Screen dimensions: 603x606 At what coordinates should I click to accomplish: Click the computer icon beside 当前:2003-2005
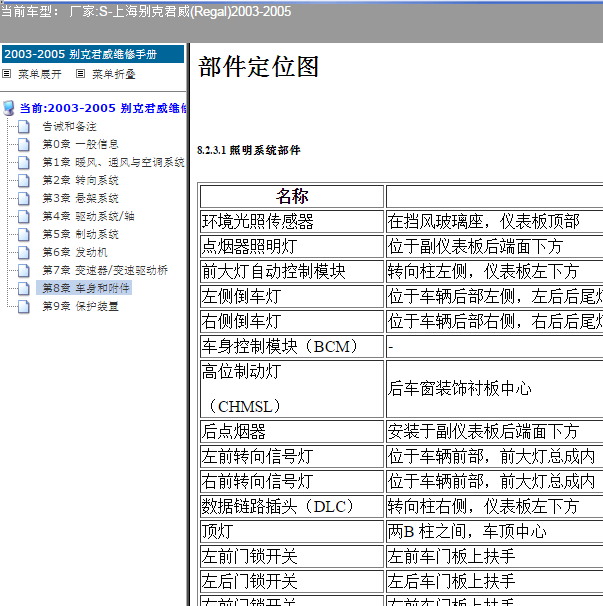point(9,108)
